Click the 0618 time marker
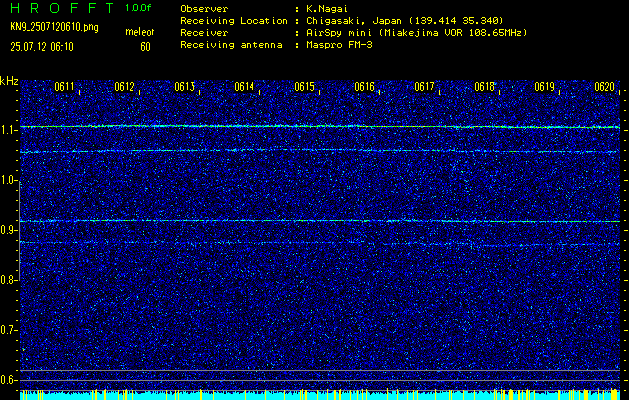Viewport: 629px width, 400px height. pos(485,87)
